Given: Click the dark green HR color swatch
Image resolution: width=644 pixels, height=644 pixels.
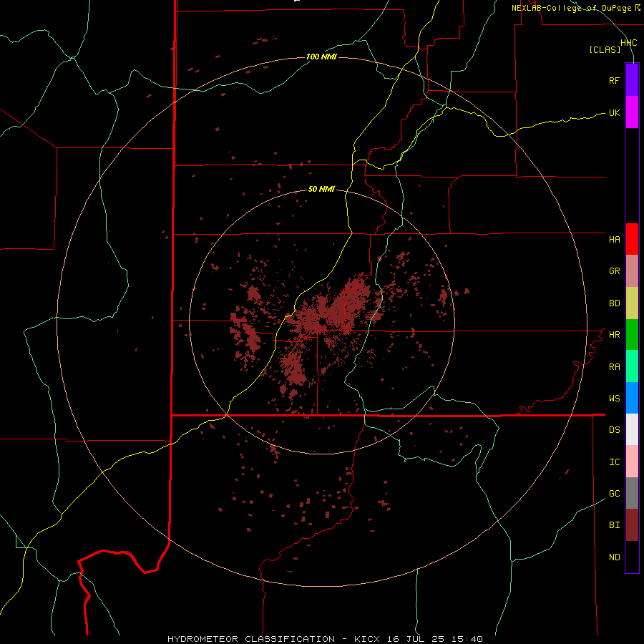Looking at the screenshot, I should tap(632, 335).
